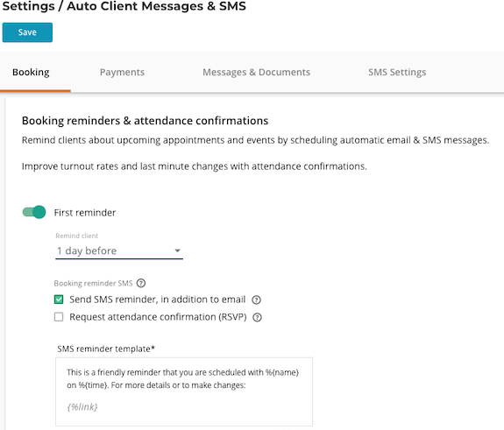504x430 pixels.
Task: Click the dropdown arrow next to 1 day before
Action: click(x=177, y=250)
